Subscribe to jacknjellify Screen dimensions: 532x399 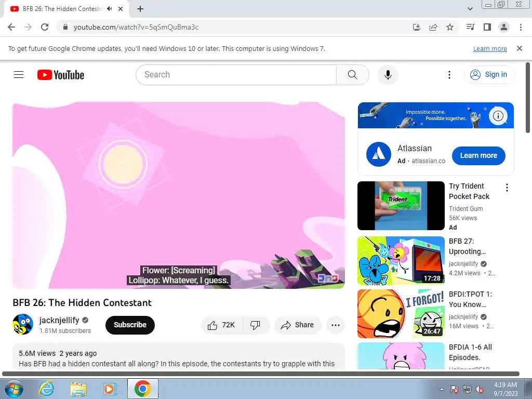130,325
